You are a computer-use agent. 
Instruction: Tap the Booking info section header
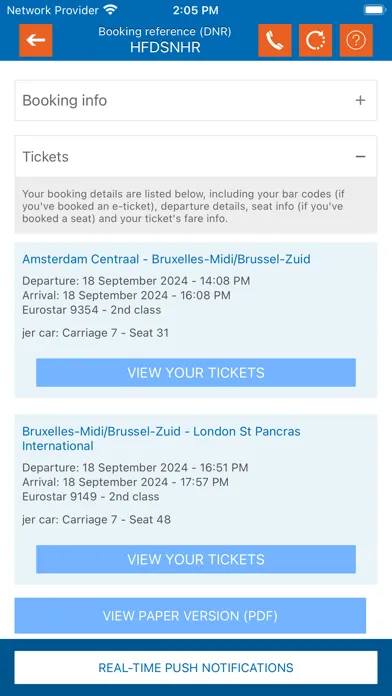click(x=196, y=100)
